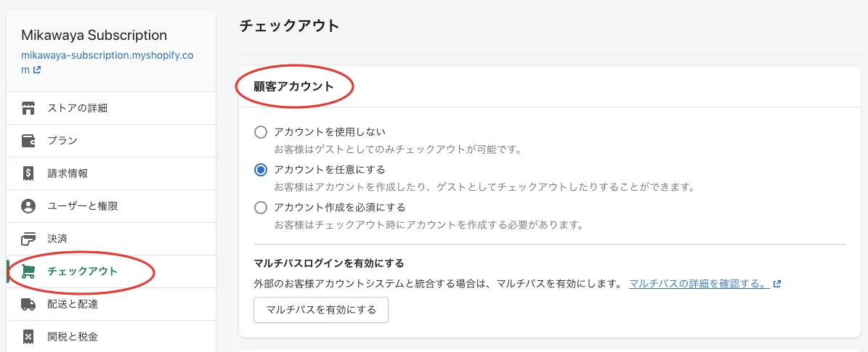Click the green shopping cart icon
The width and height of the screenshot is (868, 352).
pyautogui.click(x=29, y=271)
